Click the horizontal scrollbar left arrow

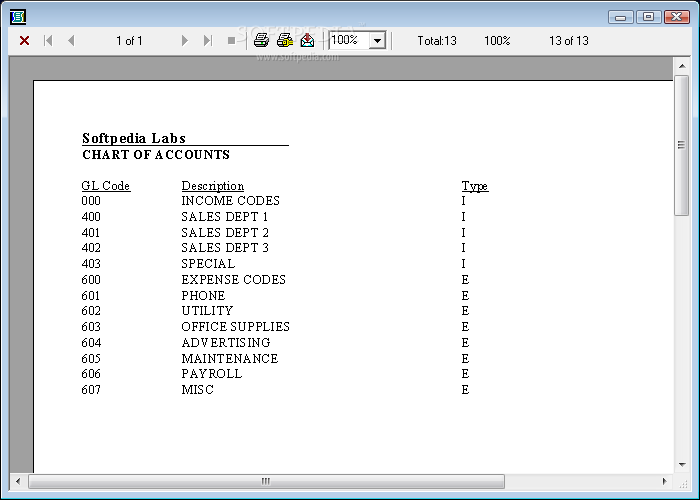pos(18,482)
